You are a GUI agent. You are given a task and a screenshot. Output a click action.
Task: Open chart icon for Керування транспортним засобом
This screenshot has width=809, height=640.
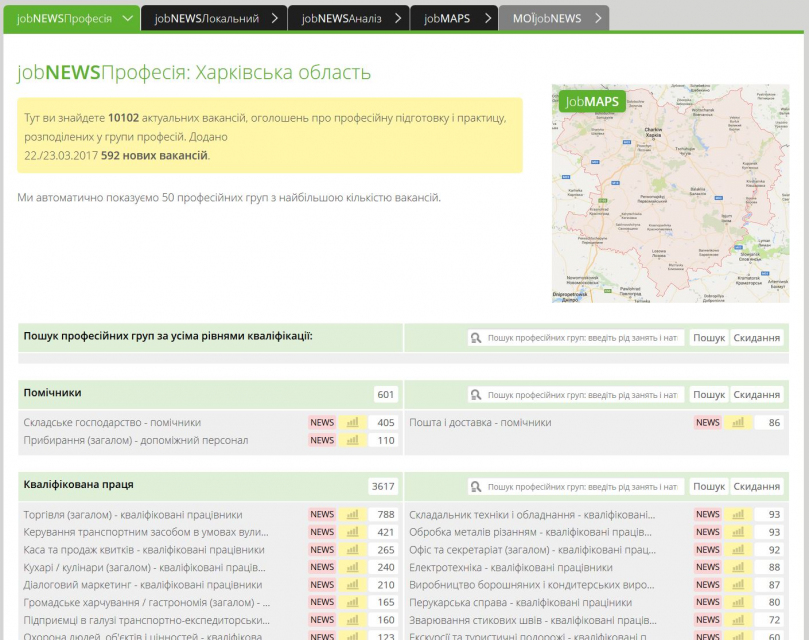[x=352, y=532]
